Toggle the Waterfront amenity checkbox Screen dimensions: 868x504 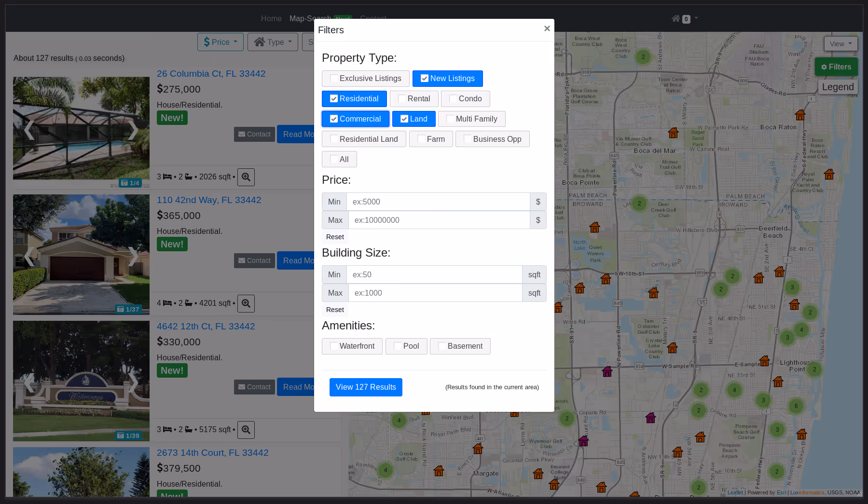pos(352,346)
